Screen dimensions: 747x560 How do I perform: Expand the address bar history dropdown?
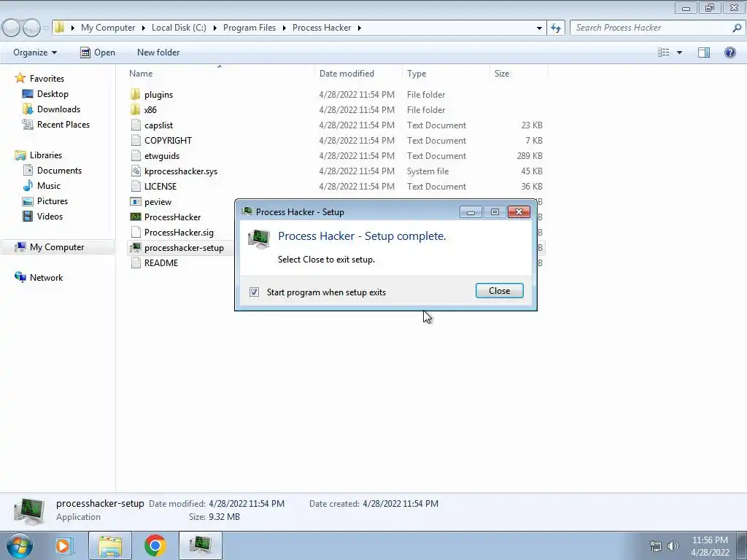point(539,28)
